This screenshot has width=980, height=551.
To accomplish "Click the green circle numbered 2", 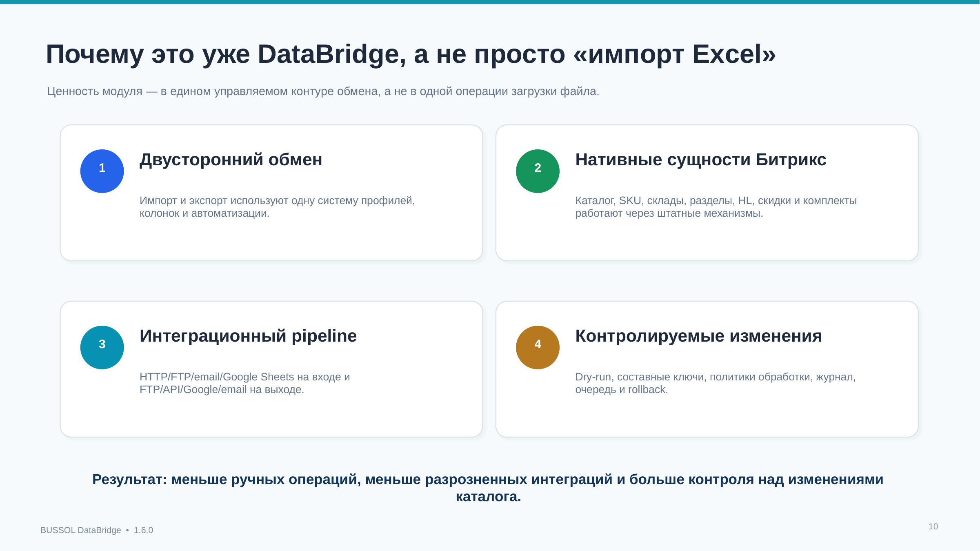I will [538, 171].
